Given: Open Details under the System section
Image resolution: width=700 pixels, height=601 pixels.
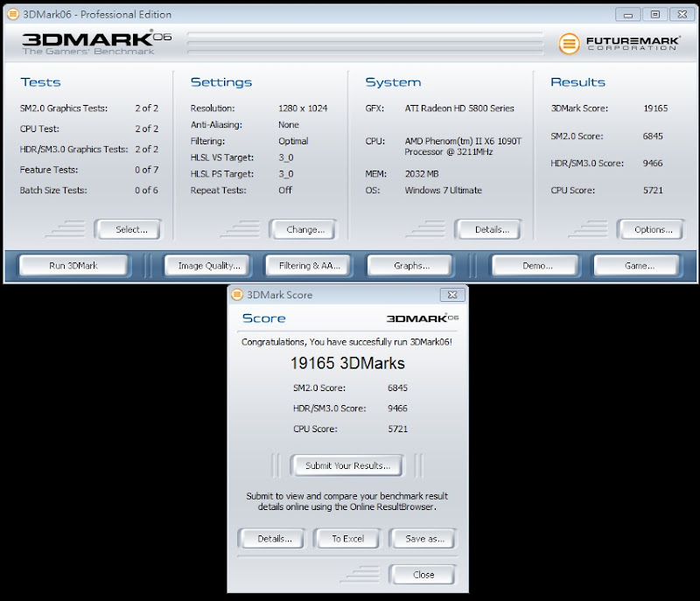Looking at the screenshot, I should [x=490, y=229].
